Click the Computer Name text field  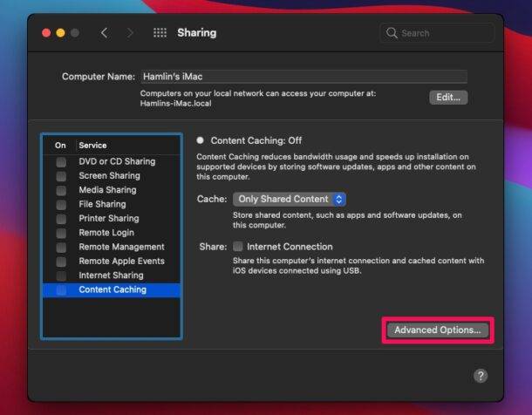point(303,77)
